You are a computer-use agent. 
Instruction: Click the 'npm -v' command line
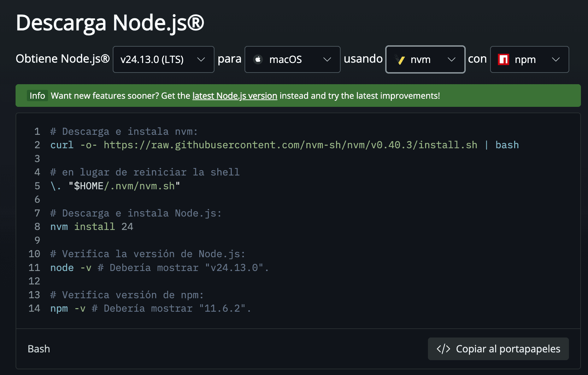tap(151, 308)
